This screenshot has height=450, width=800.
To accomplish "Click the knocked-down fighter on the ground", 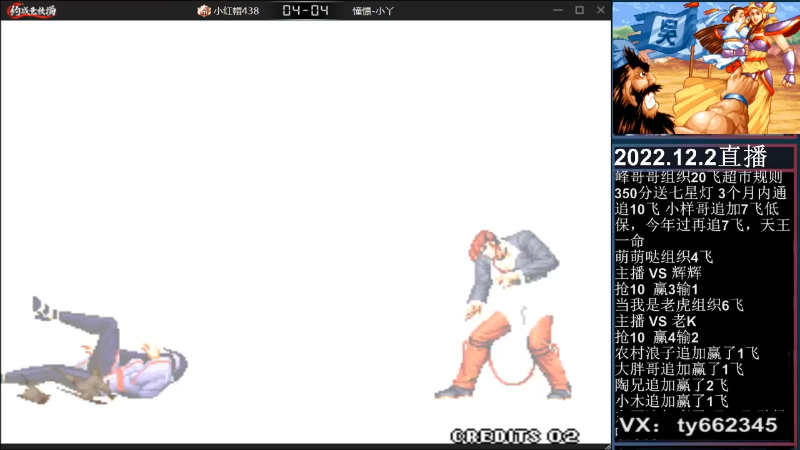I will point(95,352).
